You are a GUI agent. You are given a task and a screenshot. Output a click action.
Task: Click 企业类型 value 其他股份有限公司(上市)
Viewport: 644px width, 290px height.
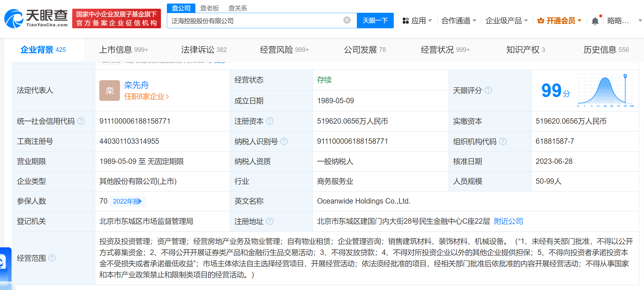[x=138, y=181]
